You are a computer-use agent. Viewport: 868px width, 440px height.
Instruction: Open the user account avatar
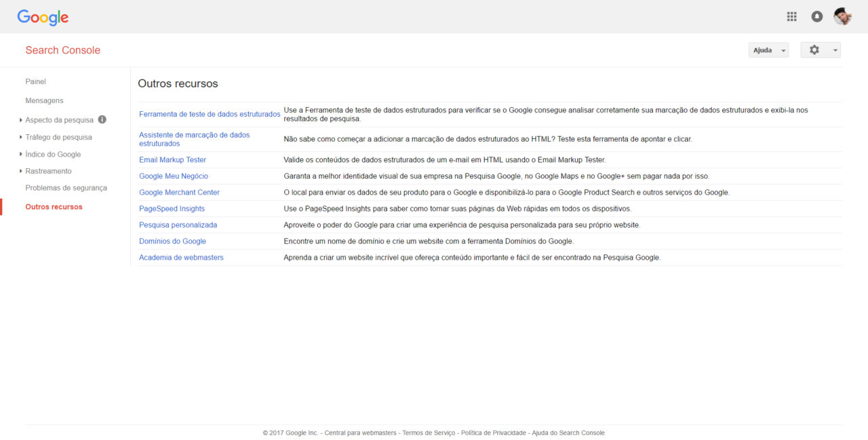pos(842,16)
